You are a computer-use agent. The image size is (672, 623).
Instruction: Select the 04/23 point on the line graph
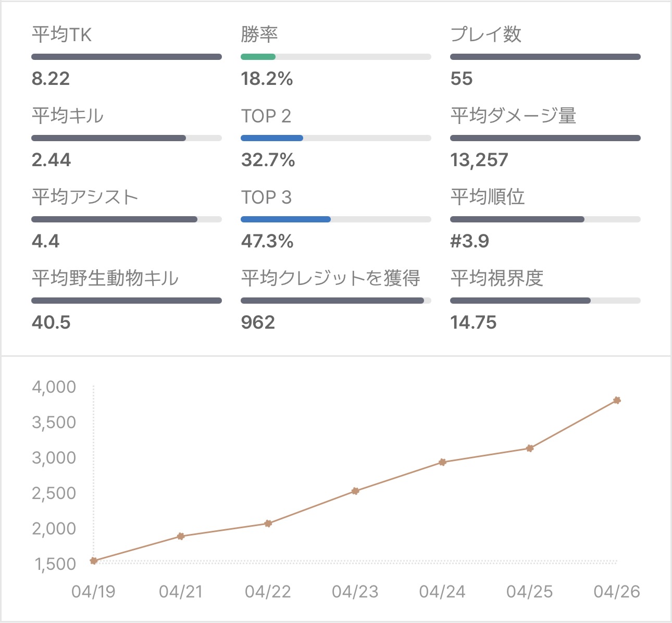(355, 491)
